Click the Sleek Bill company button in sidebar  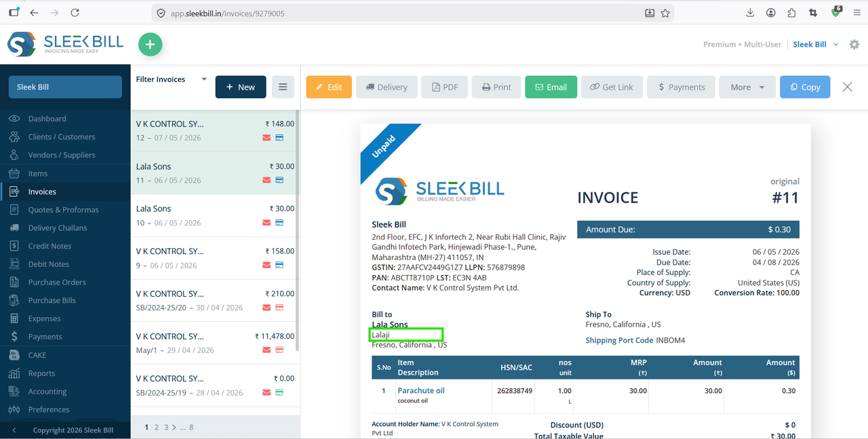coord(65,87)
